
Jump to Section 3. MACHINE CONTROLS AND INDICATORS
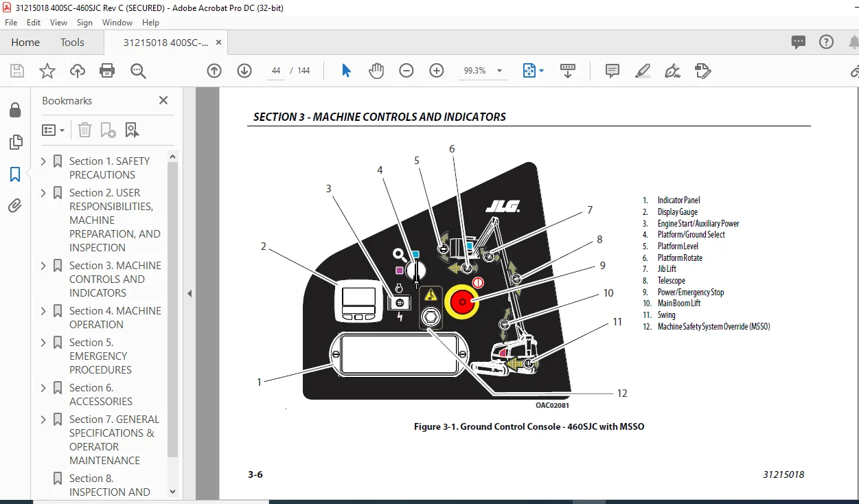[x=115, y=279]
